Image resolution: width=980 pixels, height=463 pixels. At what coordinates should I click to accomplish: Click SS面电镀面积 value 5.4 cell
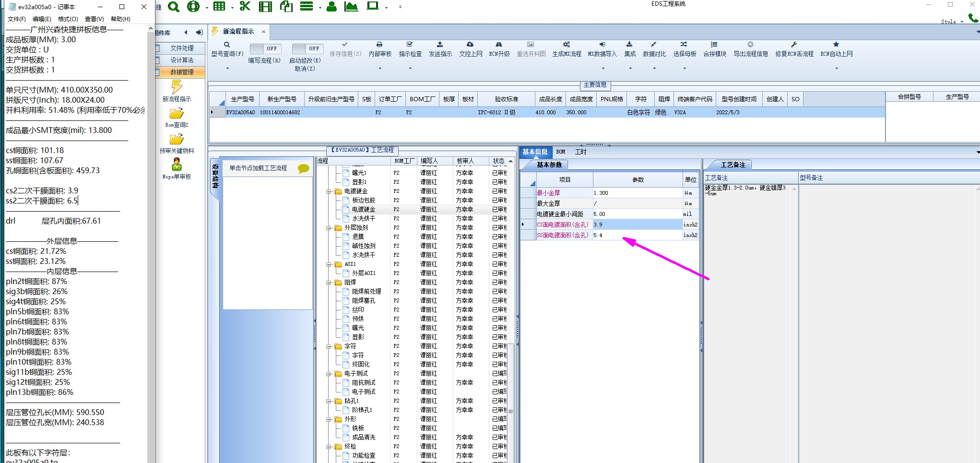(x=638, y=235)
